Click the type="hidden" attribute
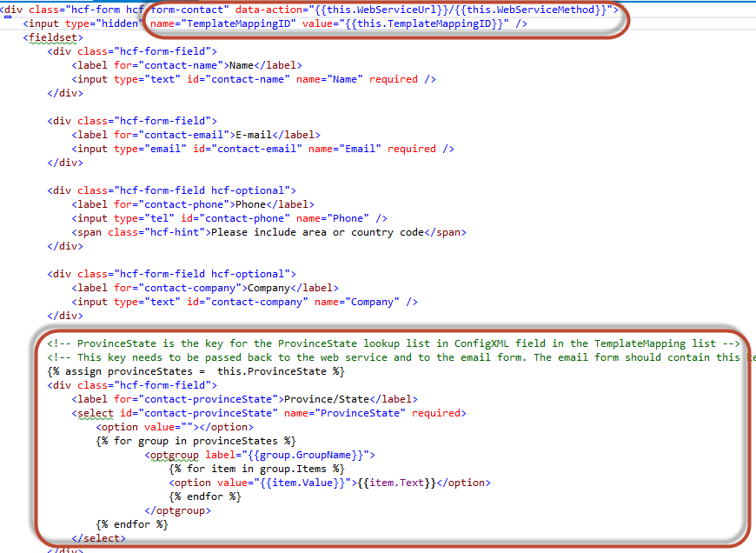Screen dimensions: 756x553 tap(103, 23)
